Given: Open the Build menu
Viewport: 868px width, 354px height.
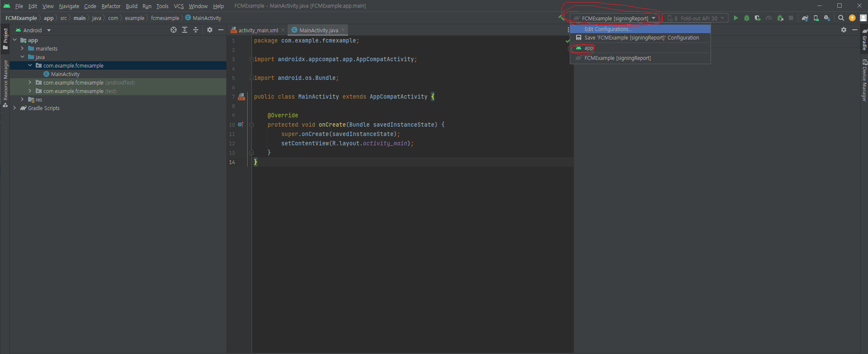Looking at the screenshot, I should point(131,6).
